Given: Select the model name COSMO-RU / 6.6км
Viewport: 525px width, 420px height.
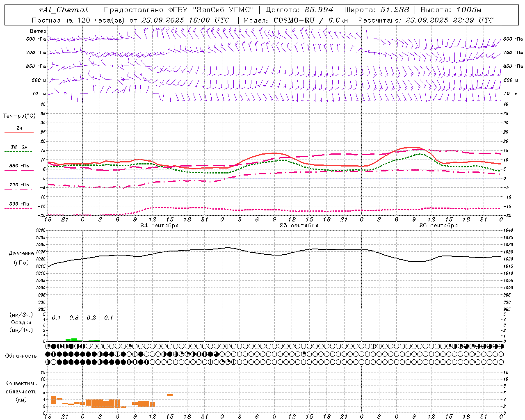Looking at the screenshot, I should [x=311, y=20].
